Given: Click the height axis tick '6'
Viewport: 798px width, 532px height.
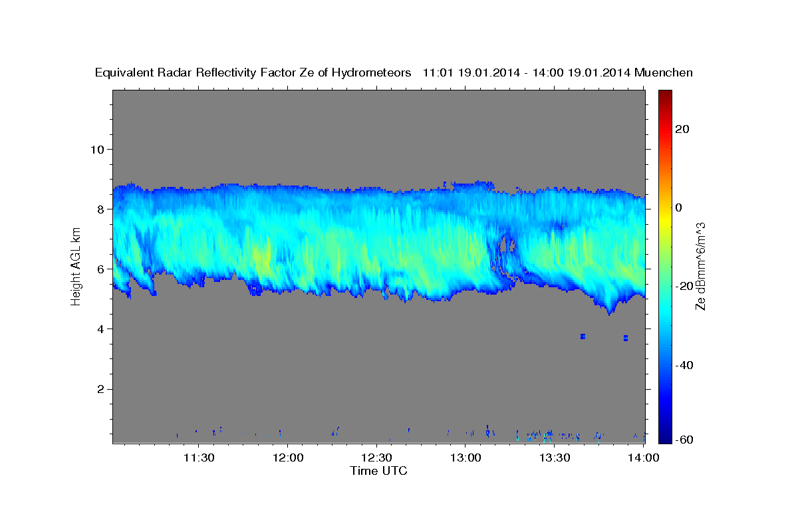Looking at the screenshot, I should coord(100,269).
